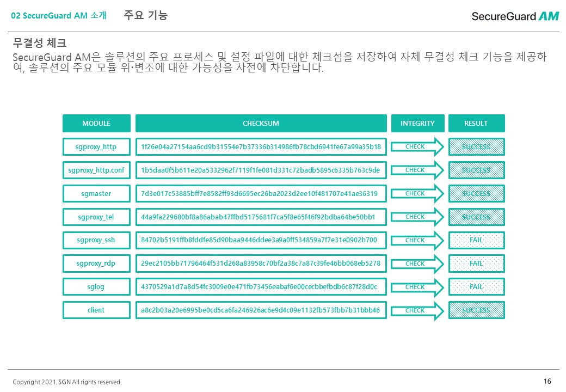This screenshot has width=566, height=392.
Task: Click the SUCCESS result for sgproxy_http.conf
Action: tap(477, 170)
